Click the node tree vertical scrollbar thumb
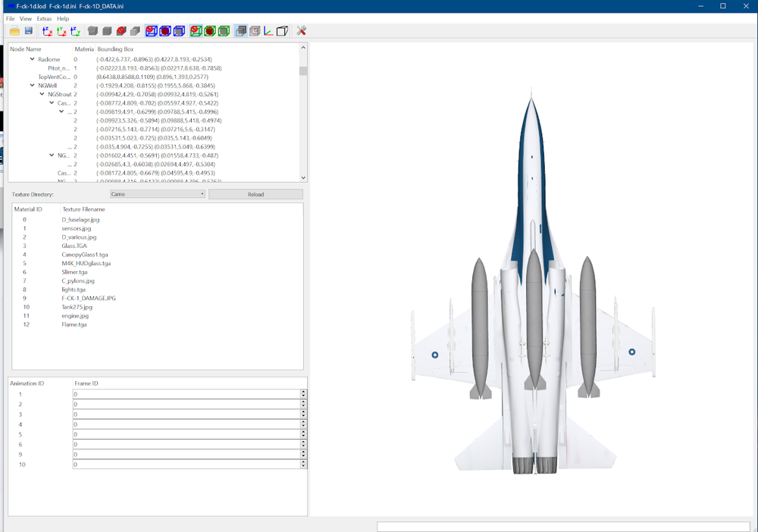The width and height of the screenshot is (758, 532). [x=303, y=71]
